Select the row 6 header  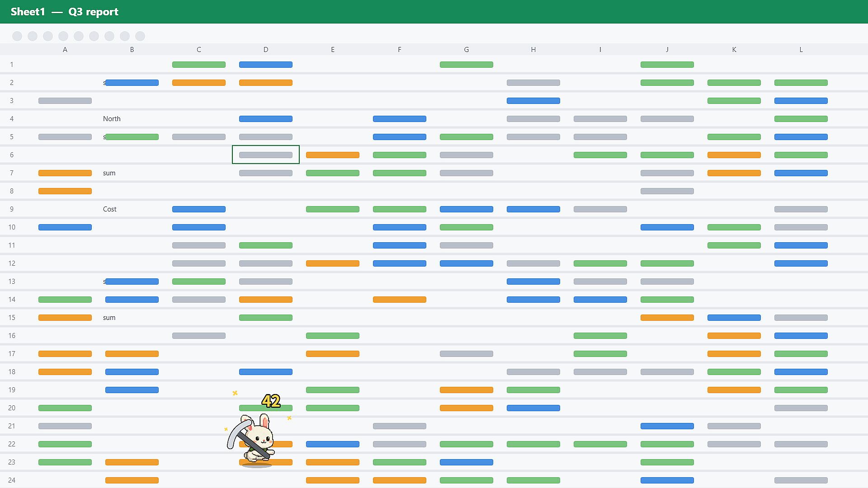(x=12, y=155)
